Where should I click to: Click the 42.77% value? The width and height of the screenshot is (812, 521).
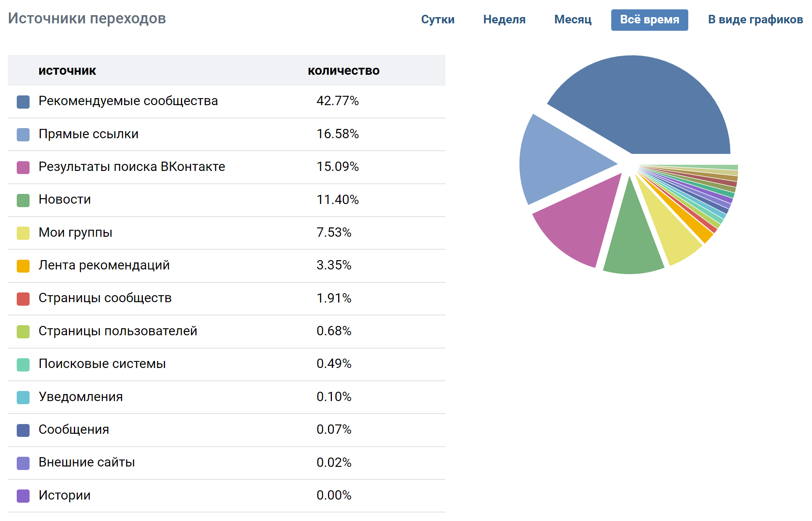[x=337, y=101]
